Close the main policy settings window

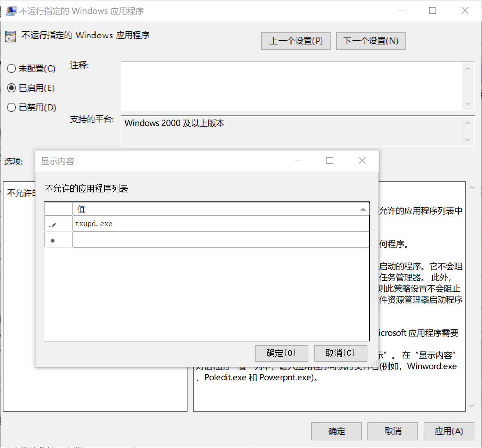[465, 11]
